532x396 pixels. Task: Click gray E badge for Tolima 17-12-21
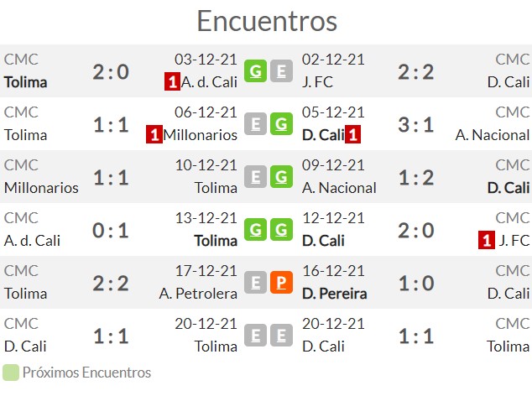(x=255, y=283)
